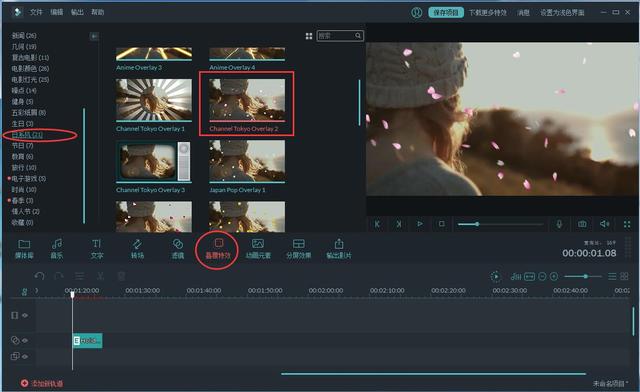Click the red add new track button
This screenshot has height=392, width=640.
click(x=42, y=383)
